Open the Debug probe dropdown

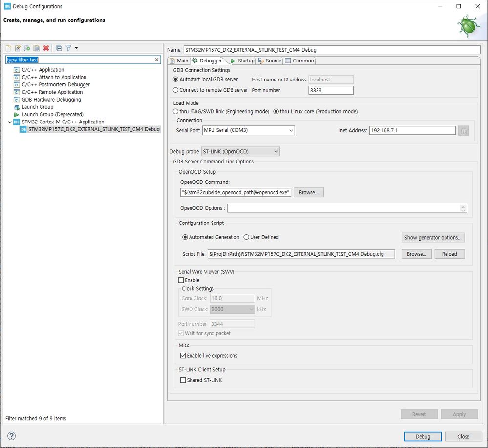click(240, 151)
